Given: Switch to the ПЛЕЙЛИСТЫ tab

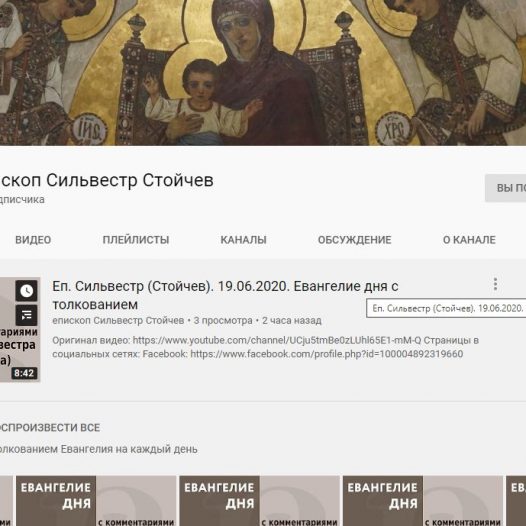Looking at the screenshot, I should click(x=136, y=240).
